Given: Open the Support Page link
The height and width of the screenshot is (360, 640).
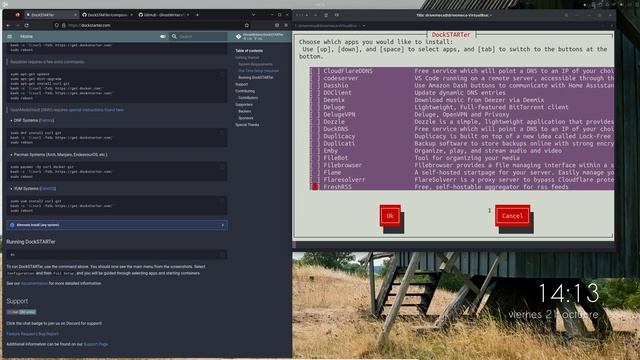Looking at the screenshot, I should click(96, 344).
